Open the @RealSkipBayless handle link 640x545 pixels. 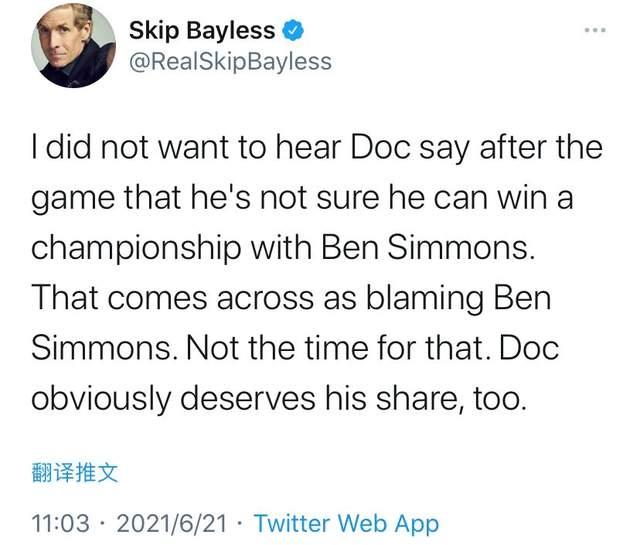tap(229, 61)
